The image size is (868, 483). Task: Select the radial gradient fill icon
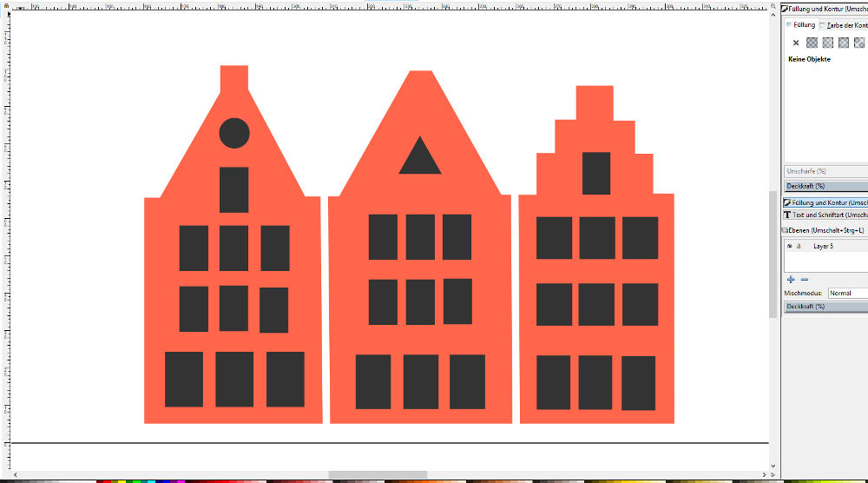(x=844, y=43)
